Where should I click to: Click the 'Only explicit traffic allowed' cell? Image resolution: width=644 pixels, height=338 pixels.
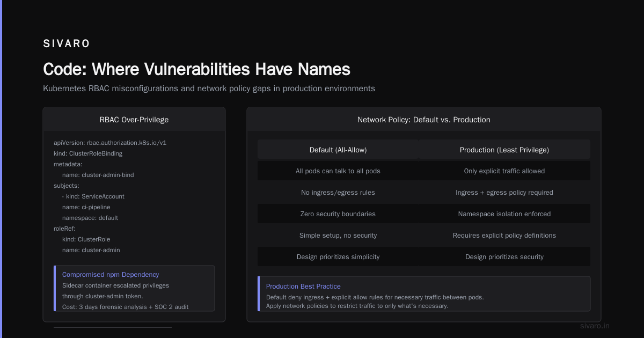click(x=504, y=171)
